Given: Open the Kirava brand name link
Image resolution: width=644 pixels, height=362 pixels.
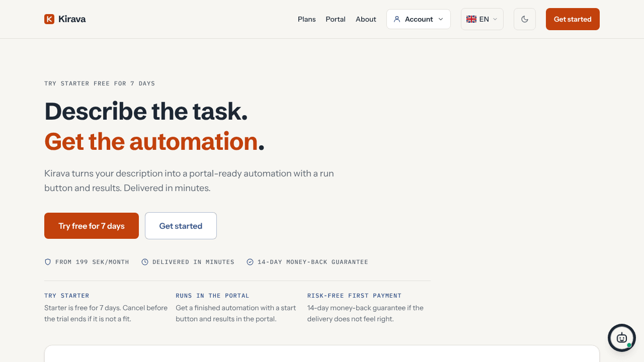Looking at the screenshot, I should click(x=72, y=19).
